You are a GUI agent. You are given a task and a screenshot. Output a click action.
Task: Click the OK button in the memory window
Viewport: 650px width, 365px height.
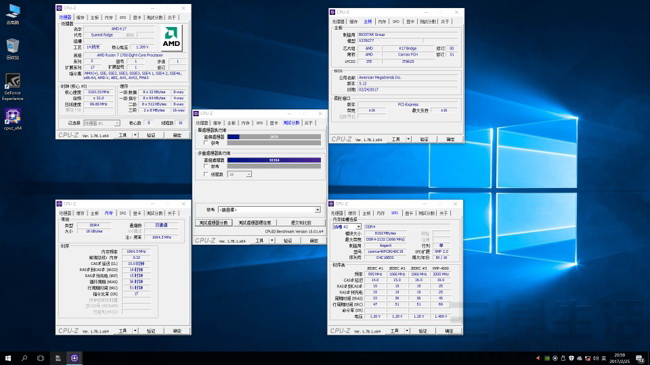tap(177, 331)
